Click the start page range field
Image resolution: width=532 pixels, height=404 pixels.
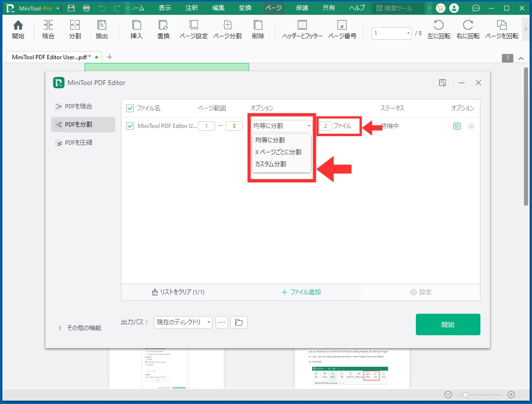pos(206,126)
